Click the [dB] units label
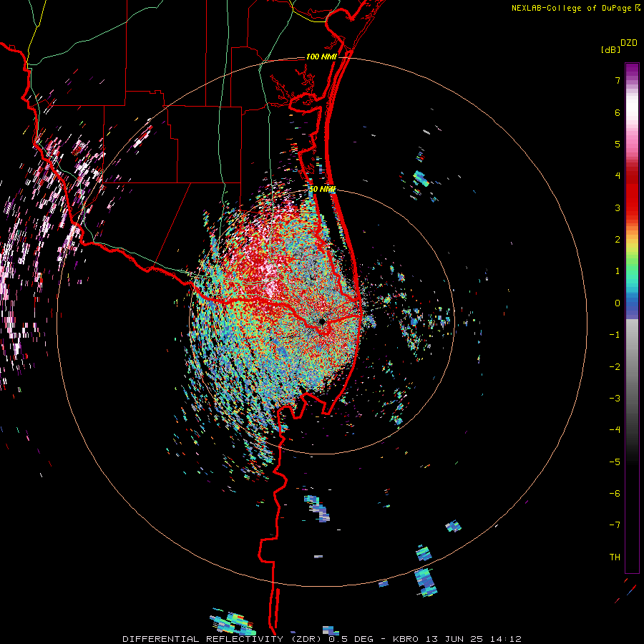The image size is (644, 644). (611, 49)
